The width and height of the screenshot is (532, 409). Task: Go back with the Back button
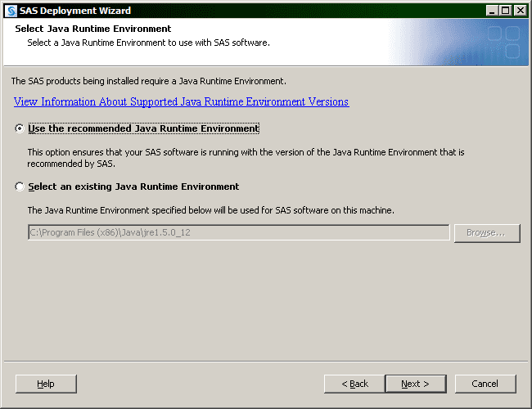click(354, 384)
